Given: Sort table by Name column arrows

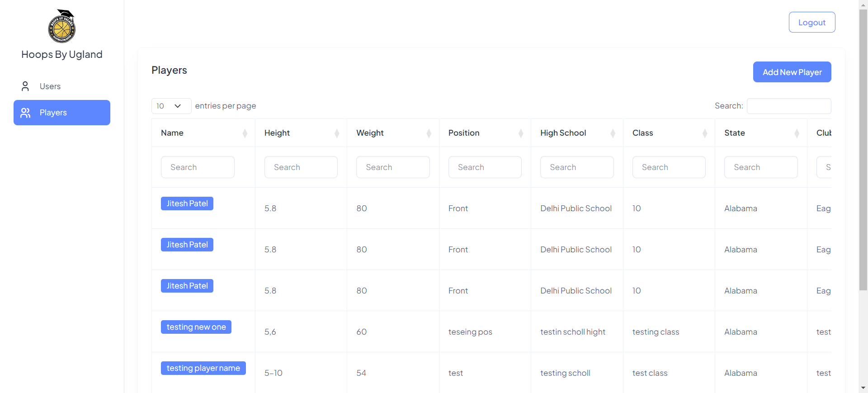Looking at the screenshot, I should click(x=245, y=133).
